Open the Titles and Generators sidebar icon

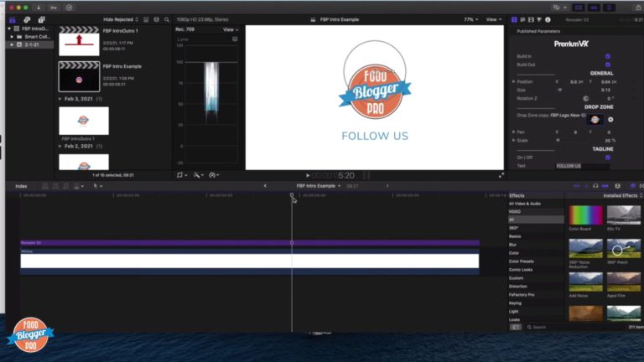41,18
